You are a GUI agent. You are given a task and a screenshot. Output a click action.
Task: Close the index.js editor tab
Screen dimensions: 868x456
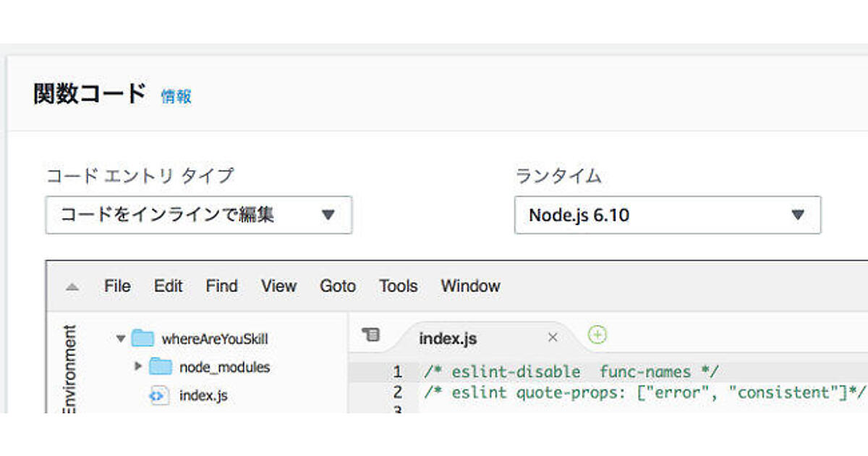pos(553,337)
